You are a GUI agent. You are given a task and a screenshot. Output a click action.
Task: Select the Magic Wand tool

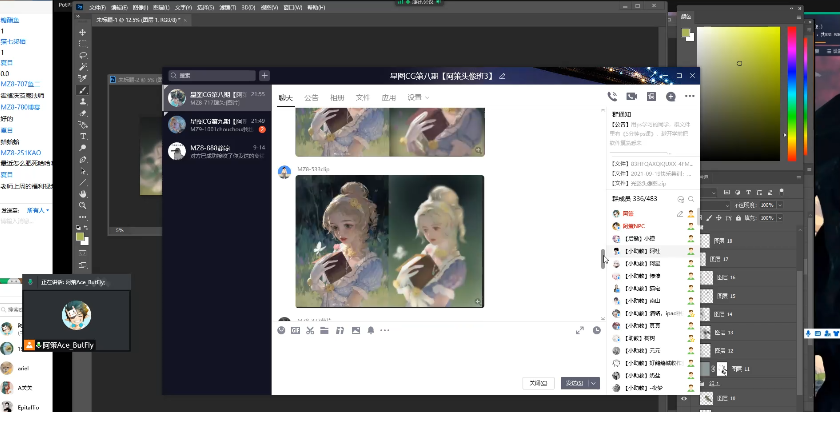pos(82,67)
